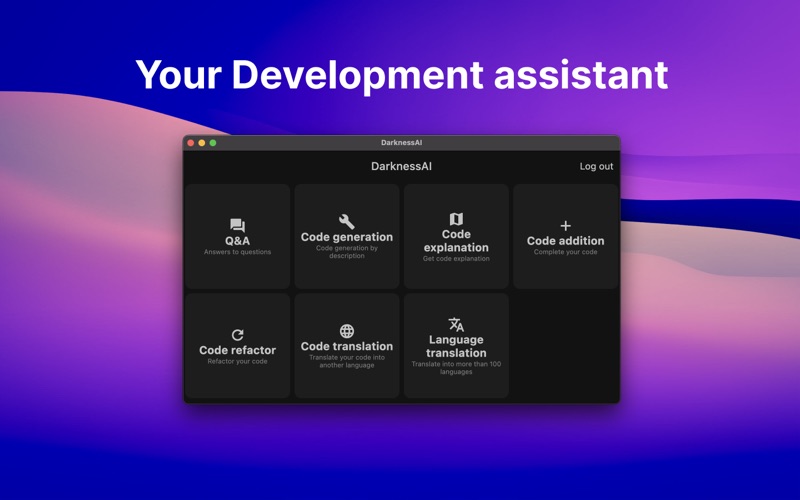Image resolution: width=800 pixels, height=500 pixels.
Task: Click the 'Your Development assistant' headline
Action: pyautogui.click(x=402, y=75)
